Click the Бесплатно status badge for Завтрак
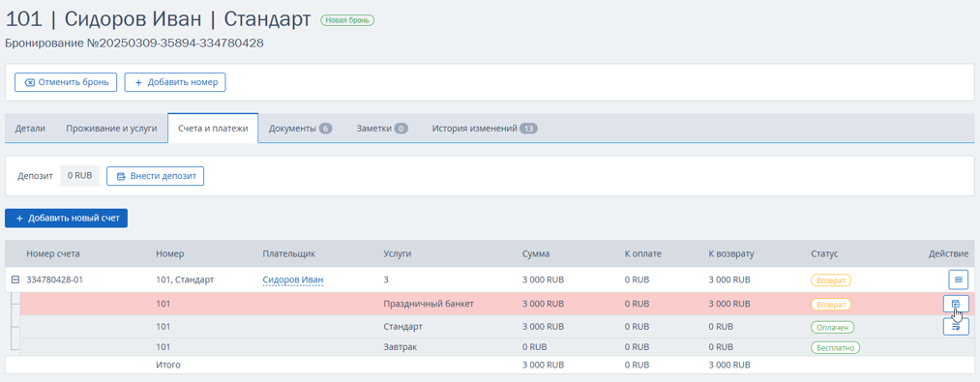The image size is (980, 382). tap(836, 347)
